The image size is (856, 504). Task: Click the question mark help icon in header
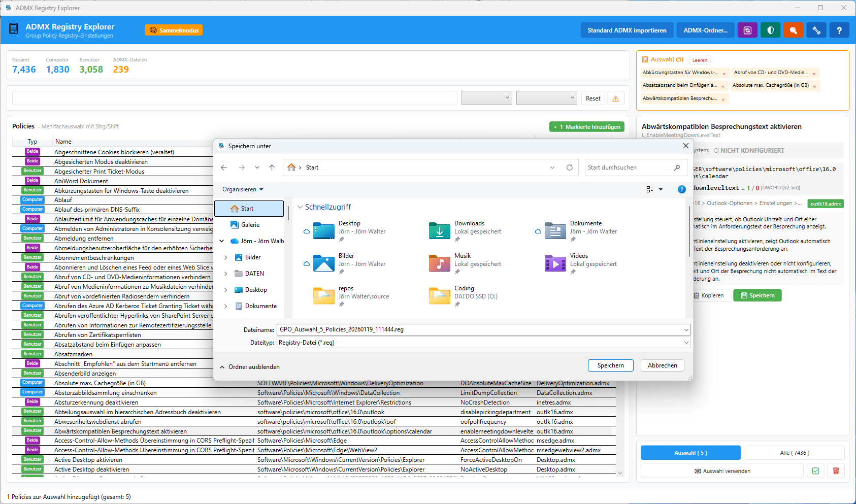(x=839, y=30)
